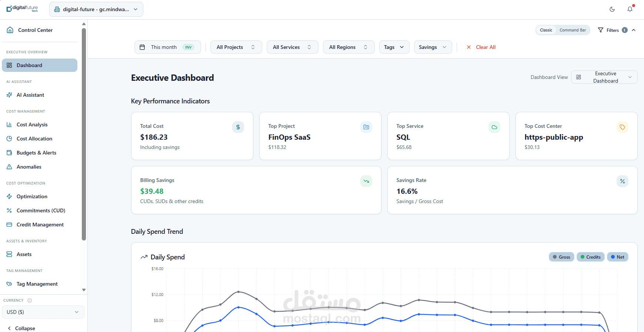The image size is (644, 332).
Task: Click the Total Cost dollar icon
Action: tap(238, 127)
